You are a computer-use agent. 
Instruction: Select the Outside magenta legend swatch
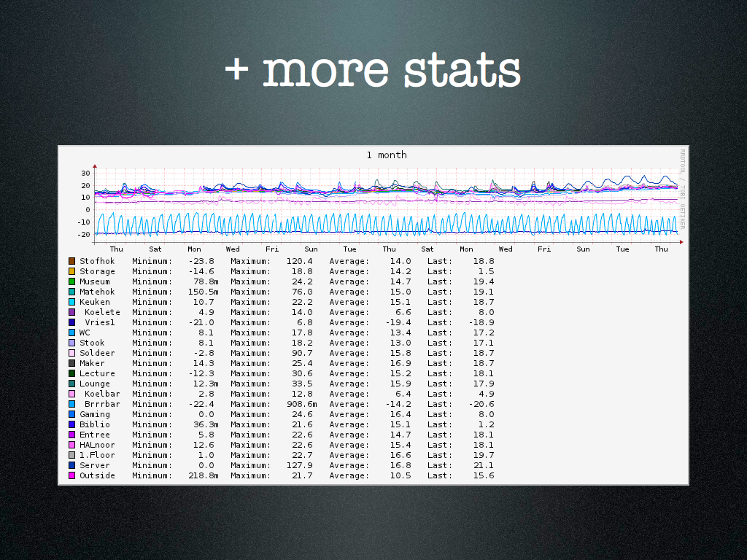coord(71,475)
